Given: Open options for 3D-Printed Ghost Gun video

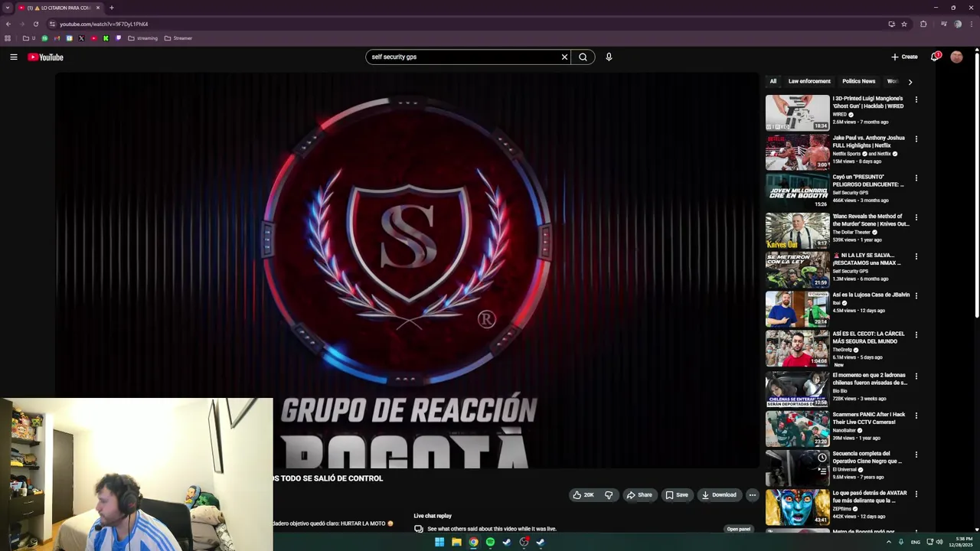Looking at the screenshot, I should (916, 99).
